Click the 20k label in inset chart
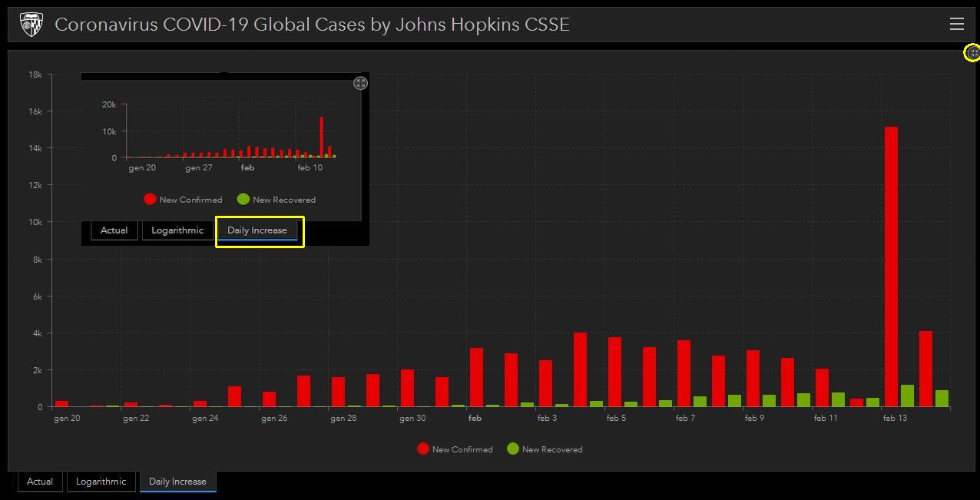The height and width of the screenshot is (500, 980). [x=109, y=104]
